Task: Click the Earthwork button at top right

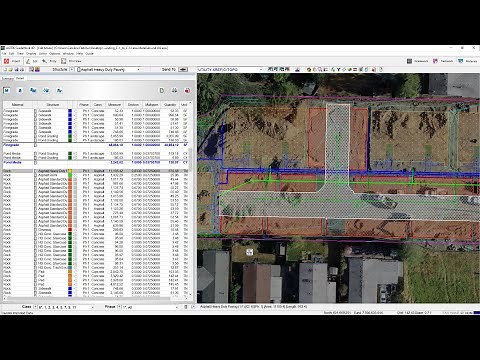Action: point(417,61)
